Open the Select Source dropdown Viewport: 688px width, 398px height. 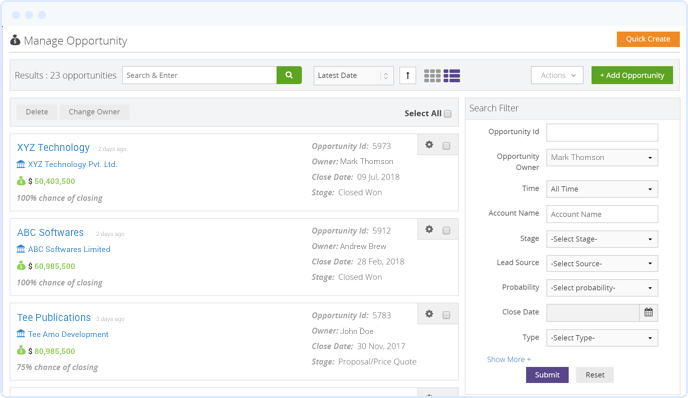click(x=602, y=264)
